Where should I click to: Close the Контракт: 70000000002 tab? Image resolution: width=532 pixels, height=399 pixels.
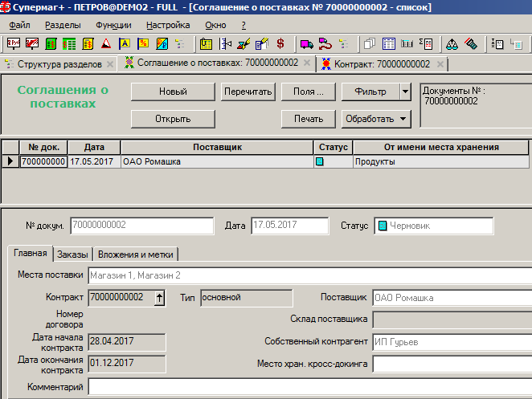[440, 64]
